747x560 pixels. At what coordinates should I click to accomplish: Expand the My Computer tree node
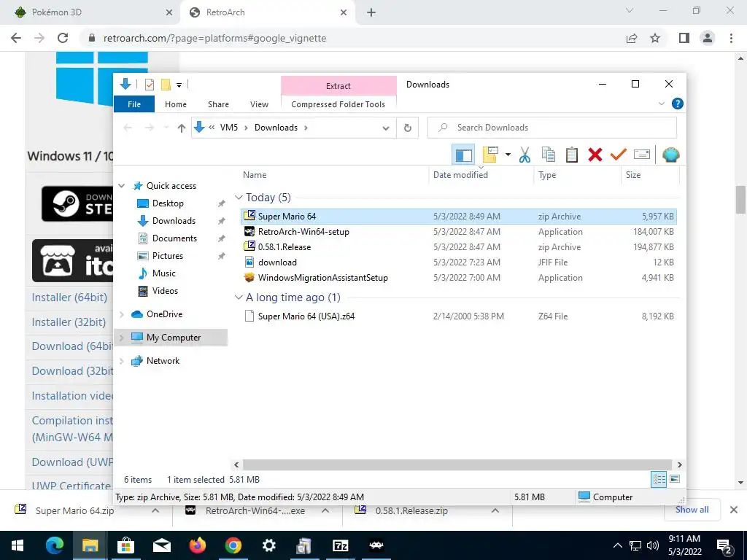tap(122, 338)
